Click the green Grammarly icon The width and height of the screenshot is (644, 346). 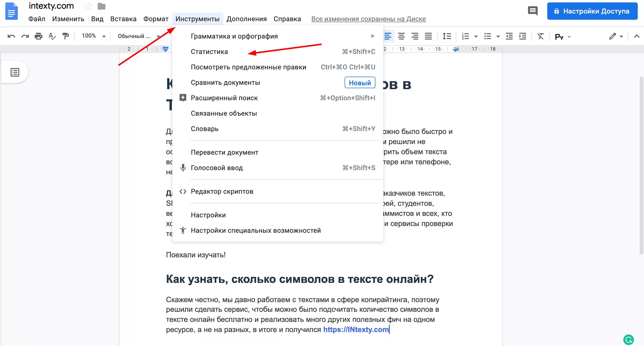coord(629,340)
